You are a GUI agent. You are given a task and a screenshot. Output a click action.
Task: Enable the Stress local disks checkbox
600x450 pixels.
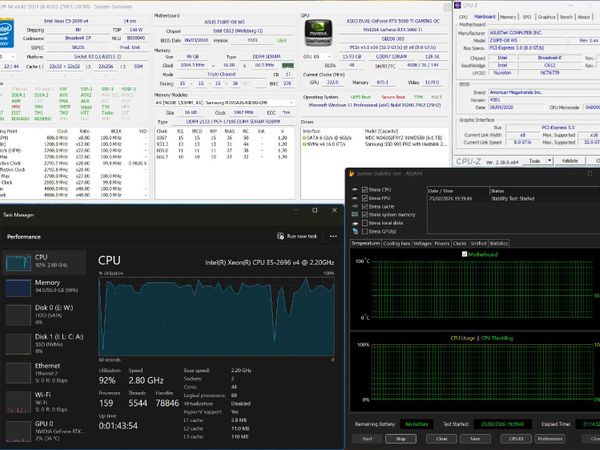coord(365,223)
